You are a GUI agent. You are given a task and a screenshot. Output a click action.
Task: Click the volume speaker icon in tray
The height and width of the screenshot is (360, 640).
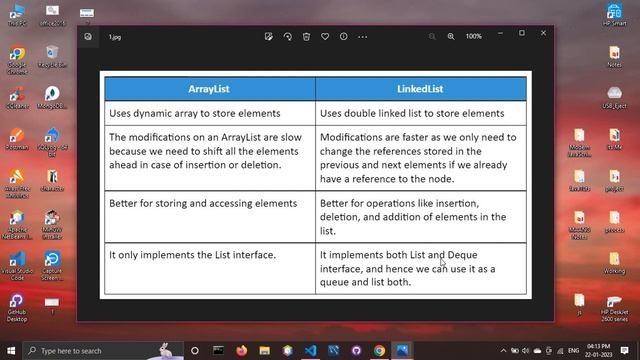pyautogui.click(x=526, y=351)
